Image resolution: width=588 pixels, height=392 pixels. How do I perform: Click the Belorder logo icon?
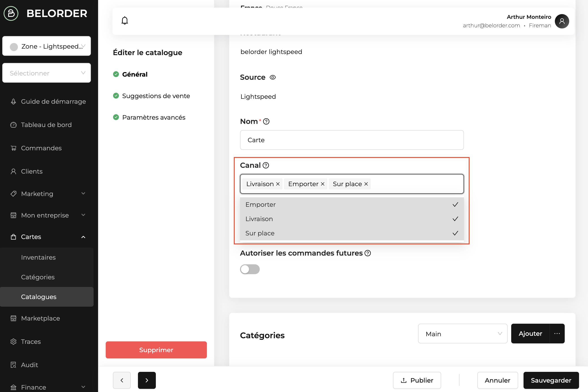11,13
